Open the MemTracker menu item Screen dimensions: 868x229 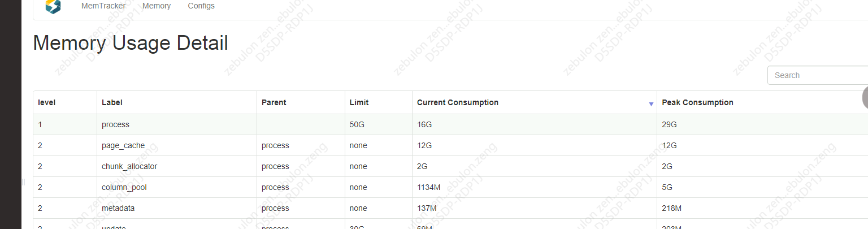(103, 6)
